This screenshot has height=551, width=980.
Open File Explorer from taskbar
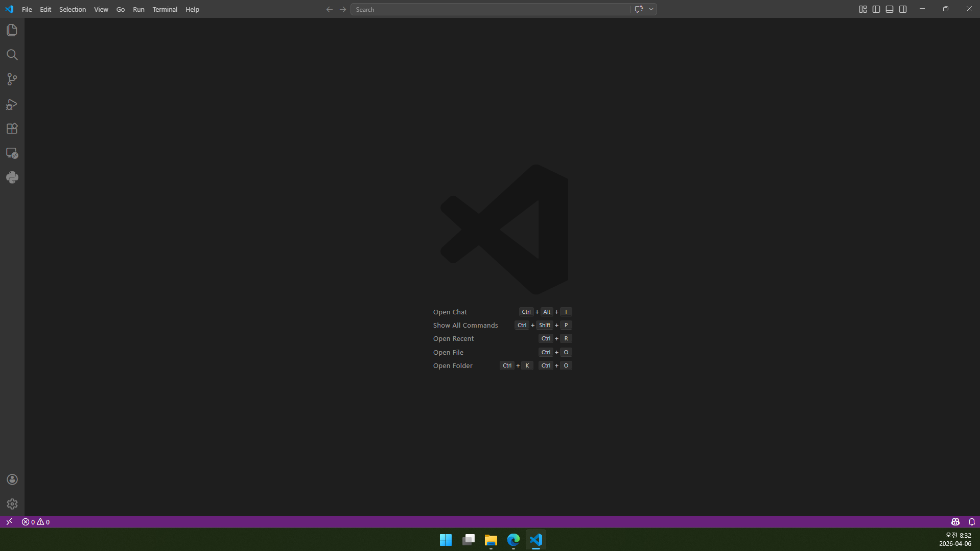[491, 540]
